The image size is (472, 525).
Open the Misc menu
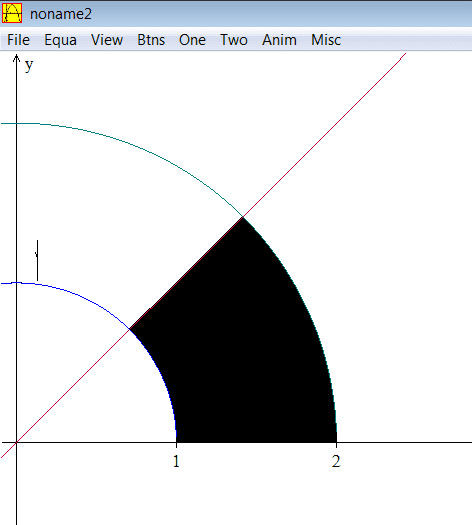[326, 40]
